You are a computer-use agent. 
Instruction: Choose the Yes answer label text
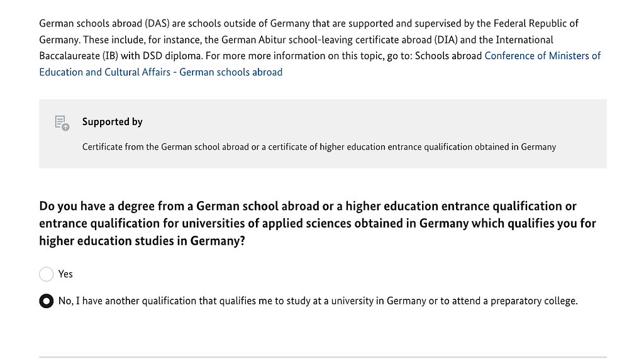coord(65,274)
